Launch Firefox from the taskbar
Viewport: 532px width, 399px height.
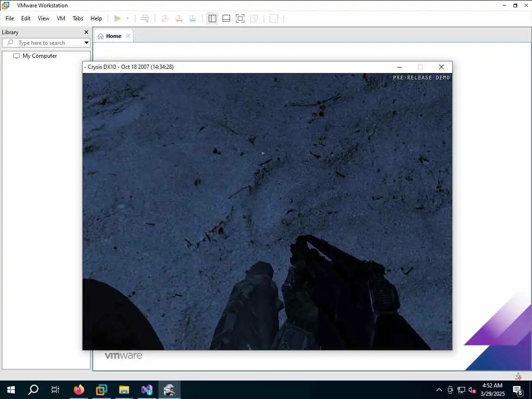pos(79,390)
